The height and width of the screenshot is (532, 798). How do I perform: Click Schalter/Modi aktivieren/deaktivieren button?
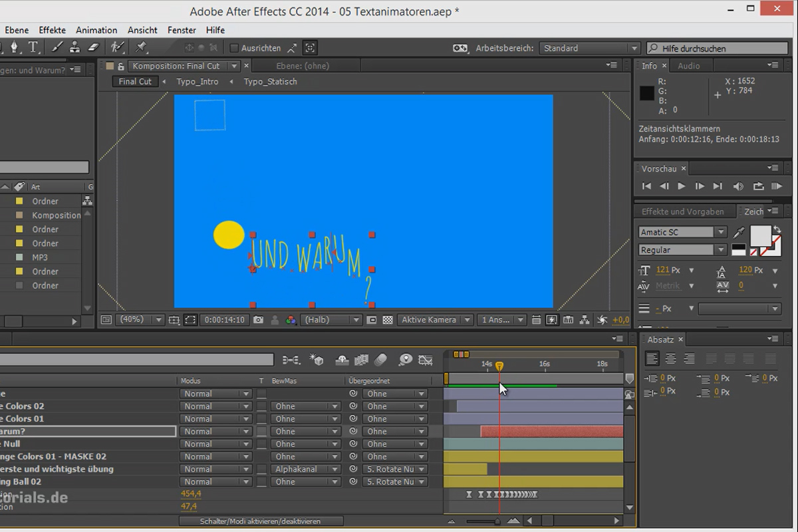tap(261, 521)
